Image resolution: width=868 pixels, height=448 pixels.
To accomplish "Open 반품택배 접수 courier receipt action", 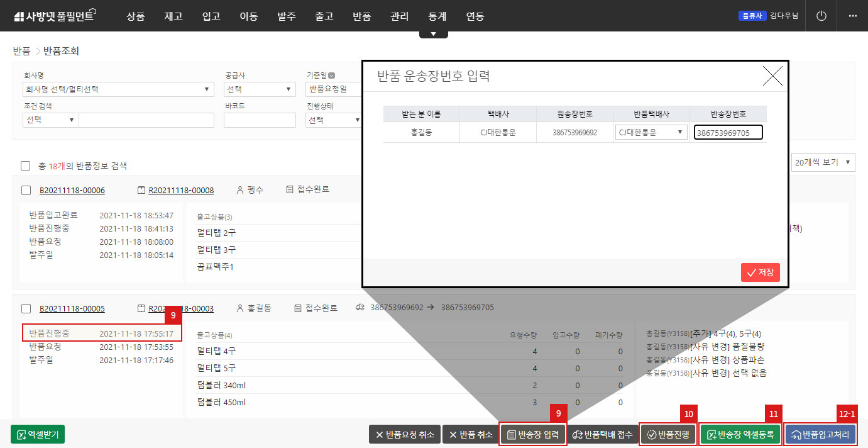I will [603, 434].
